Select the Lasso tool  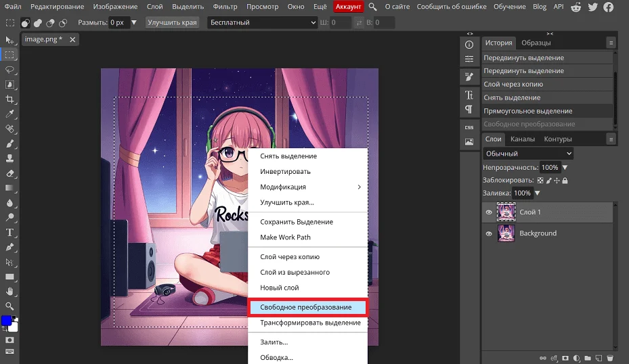(10, 70)
